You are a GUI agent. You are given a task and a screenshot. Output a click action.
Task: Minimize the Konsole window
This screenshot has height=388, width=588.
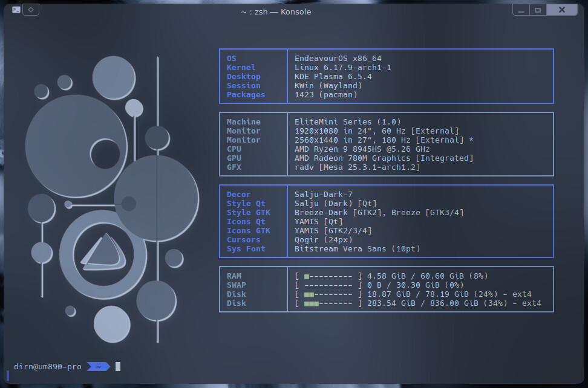pos(521,10)
